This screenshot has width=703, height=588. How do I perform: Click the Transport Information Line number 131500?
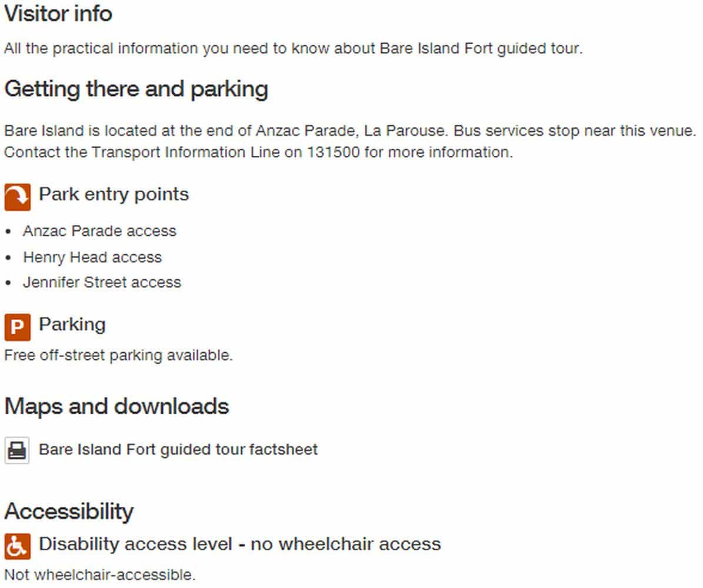click(x=333, y=152)
